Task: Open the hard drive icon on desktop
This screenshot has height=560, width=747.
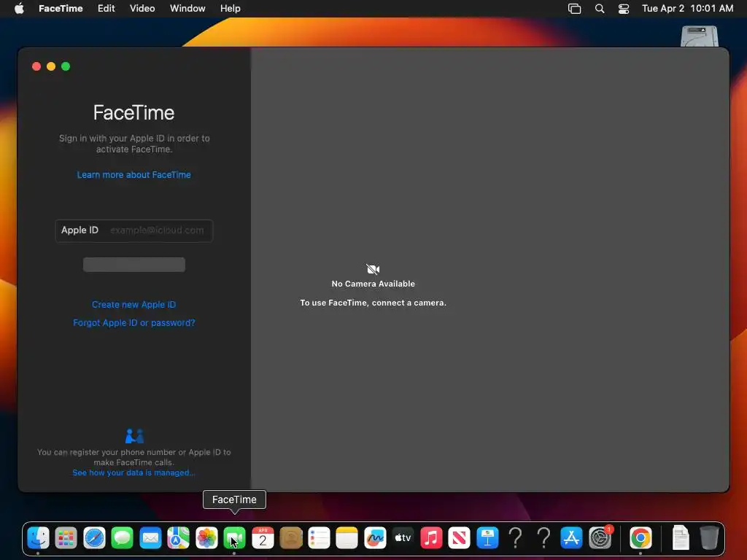Action: tap(700, 36)
